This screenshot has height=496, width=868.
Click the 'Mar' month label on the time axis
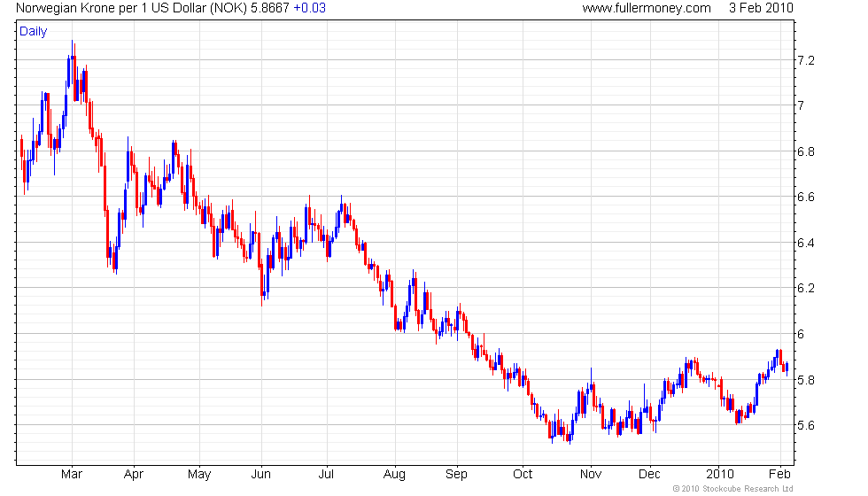[72, 475]
